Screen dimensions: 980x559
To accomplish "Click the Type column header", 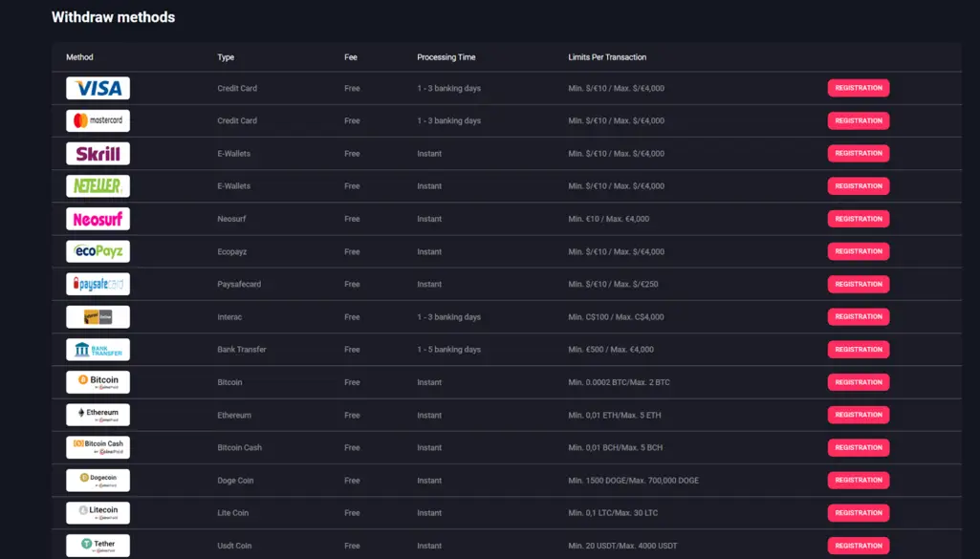I will tap(226, 56).
